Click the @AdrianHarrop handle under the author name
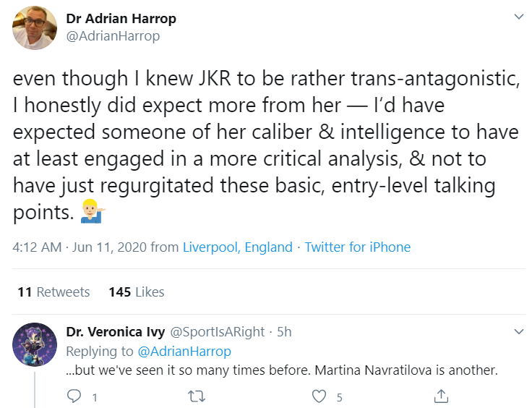The image size is (532, 408). click(x=113, y=36)
